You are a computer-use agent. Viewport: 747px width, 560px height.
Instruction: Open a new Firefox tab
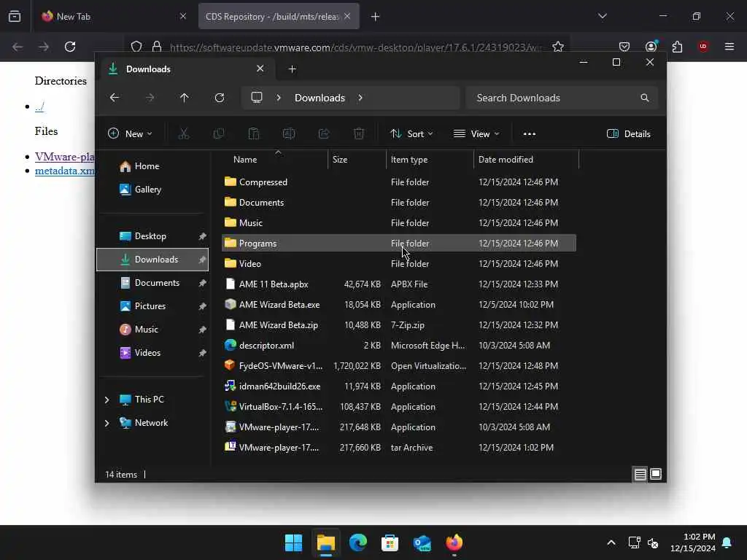coord(376,17)
